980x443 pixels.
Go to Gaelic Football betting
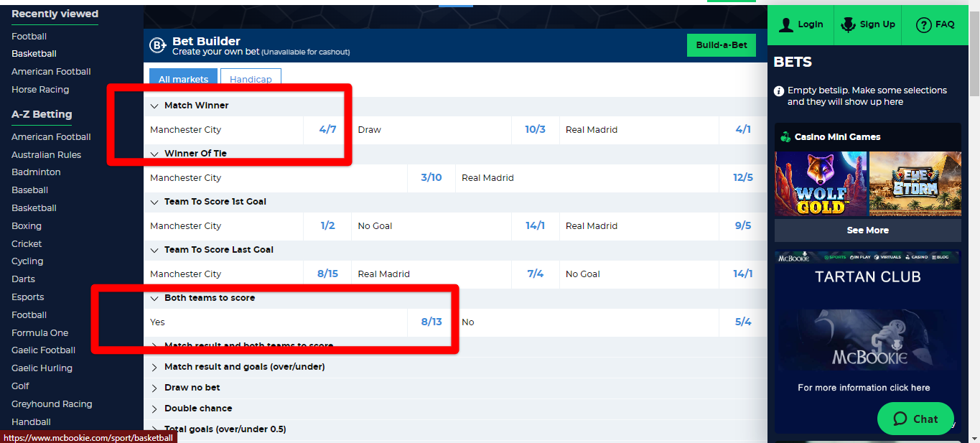(x=43, y=350)
